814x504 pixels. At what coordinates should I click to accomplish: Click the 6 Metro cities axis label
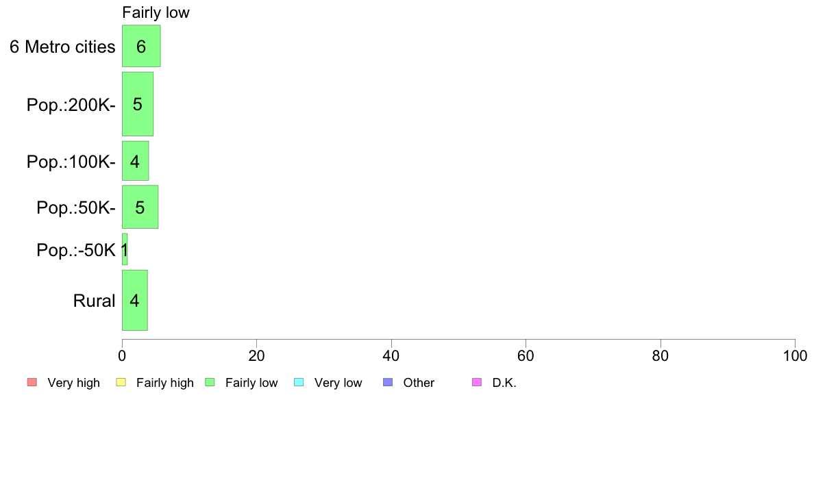click(62, 47)
